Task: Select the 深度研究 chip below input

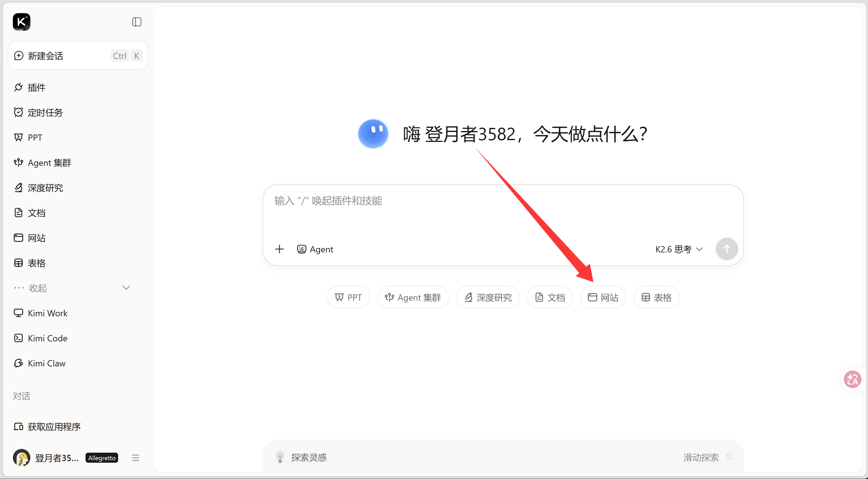Action: (x=488, y=297)
